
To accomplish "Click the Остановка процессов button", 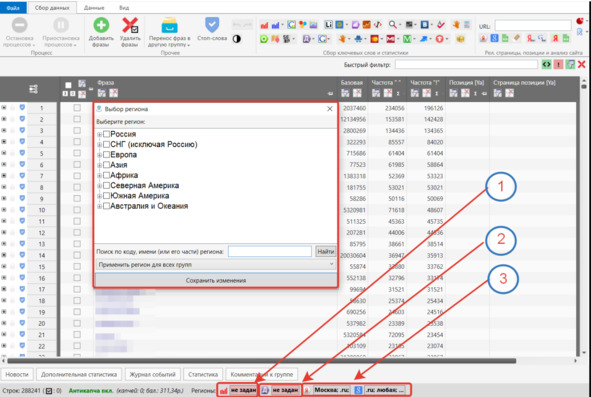I will [20, 32].
